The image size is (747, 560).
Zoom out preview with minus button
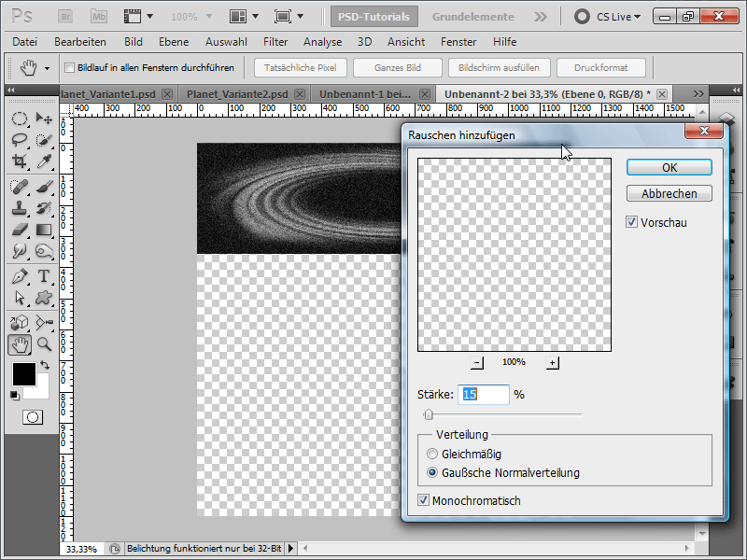(x=476, y=363)
